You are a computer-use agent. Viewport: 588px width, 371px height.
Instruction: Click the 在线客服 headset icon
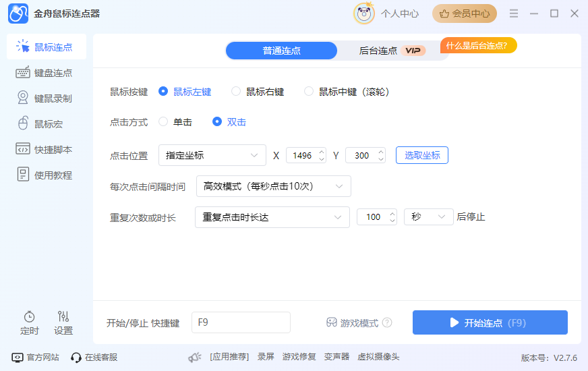(x=76, y=358)
